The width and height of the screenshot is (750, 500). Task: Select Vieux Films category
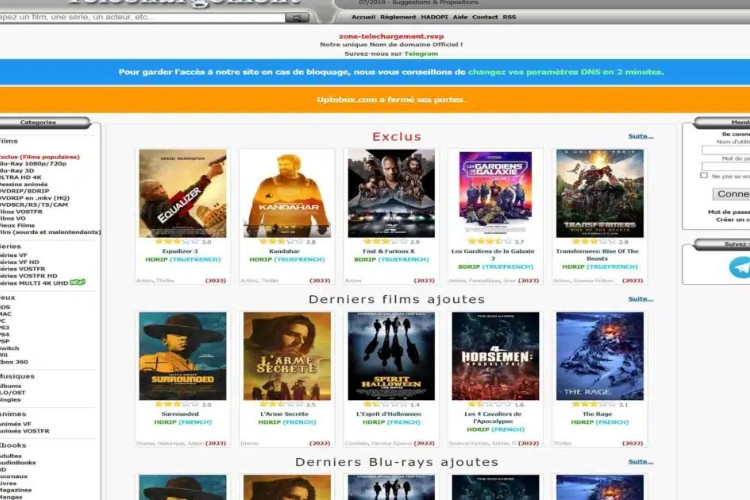point(18,225)
